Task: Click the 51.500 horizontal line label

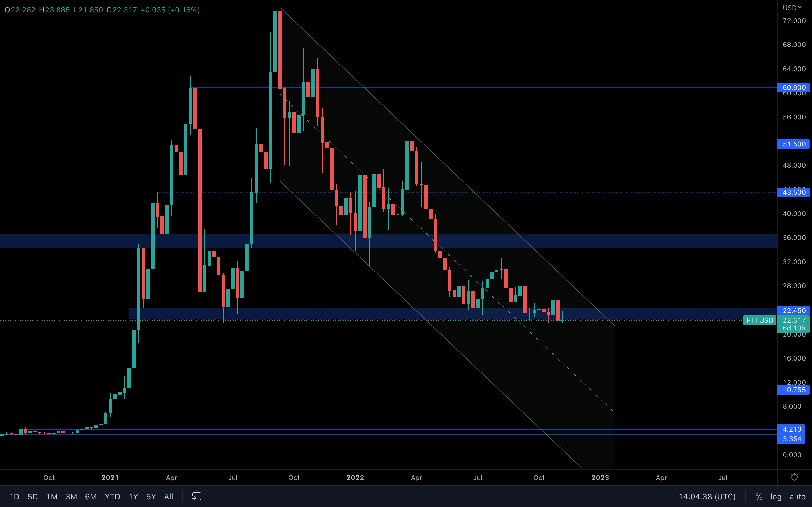Action: click(794, 144)
